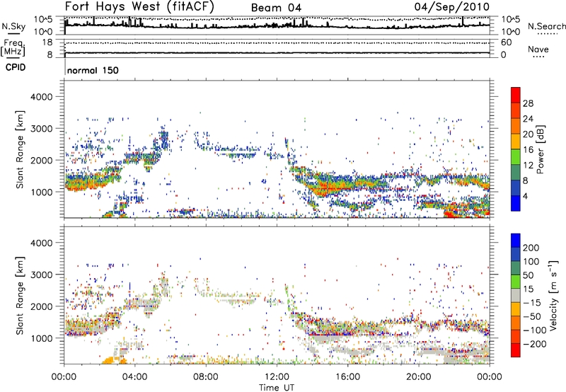Click the date '04/Sep/2010'
Image resolution: width=566 pixels, height=392 pixels.
click(452, 6)
